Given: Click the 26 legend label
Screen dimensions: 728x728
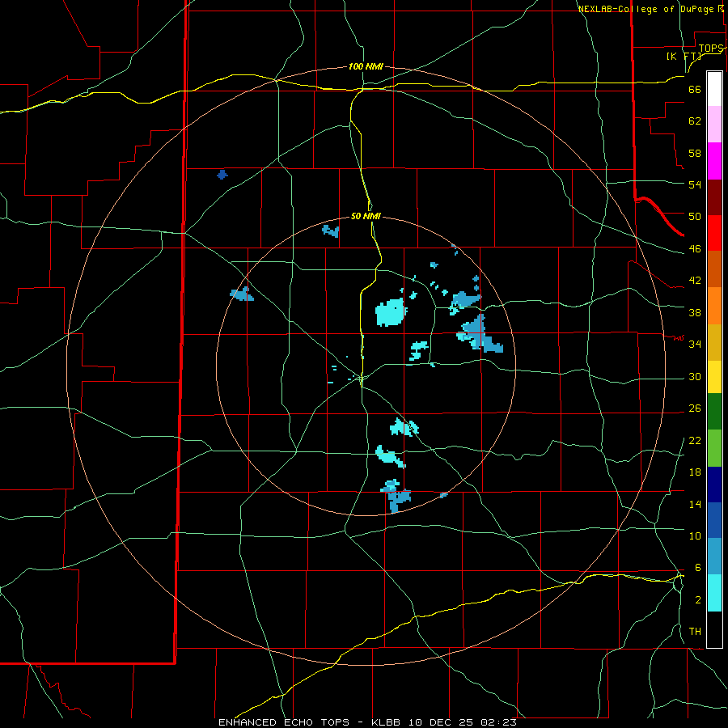Looking at the screenshot, I should [695, 408].
